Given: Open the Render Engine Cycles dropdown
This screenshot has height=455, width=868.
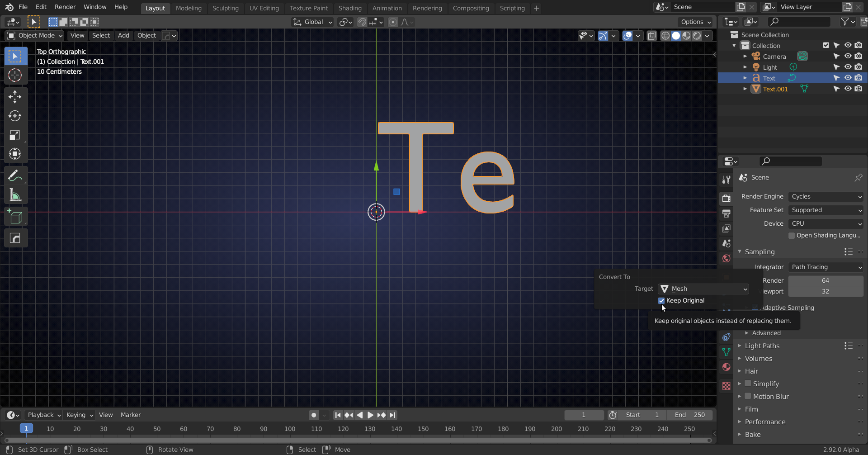Looking at the screenshot, I should pyautogui.click(x=826, y=197).
